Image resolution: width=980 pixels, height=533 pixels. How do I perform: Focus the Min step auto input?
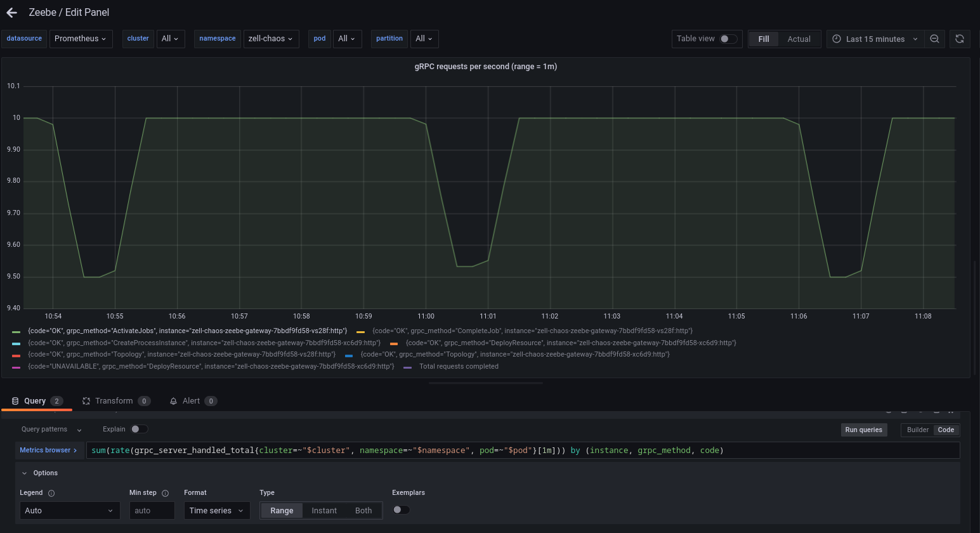pyautogui.click(x=152, y=511)
